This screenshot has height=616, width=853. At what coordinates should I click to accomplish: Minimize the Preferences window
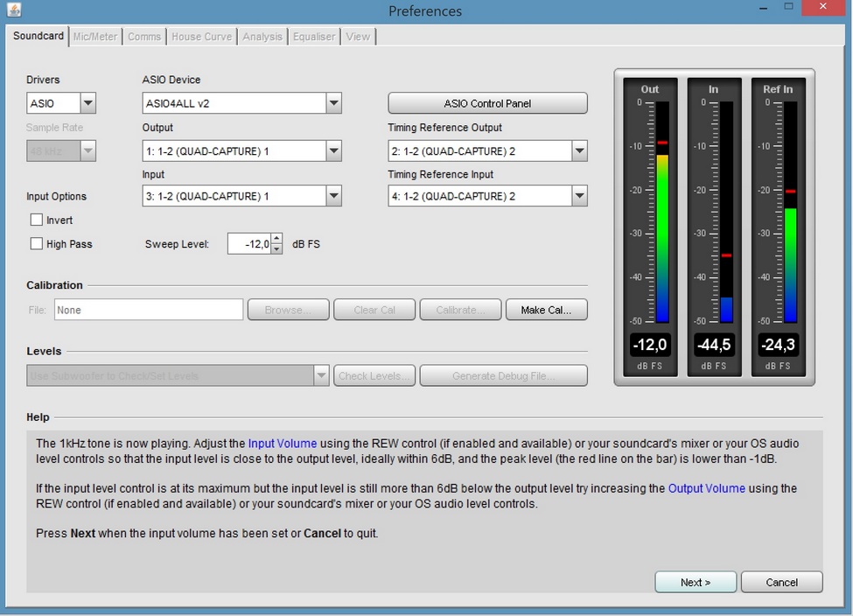763,8
